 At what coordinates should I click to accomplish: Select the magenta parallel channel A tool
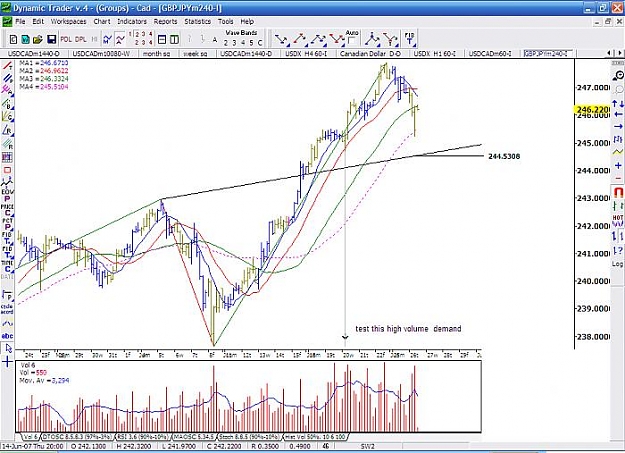pyautogui.click(x=8, y=90)
